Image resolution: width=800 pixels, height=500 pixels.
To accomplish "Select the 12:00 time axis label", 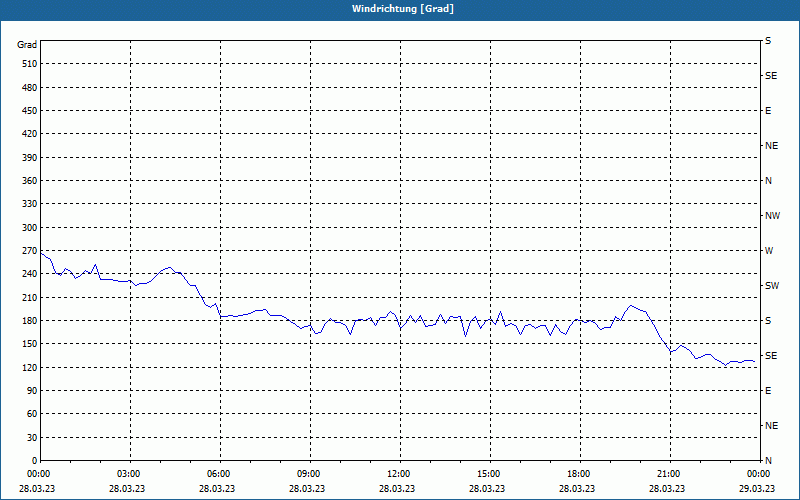I will point(398,474).
